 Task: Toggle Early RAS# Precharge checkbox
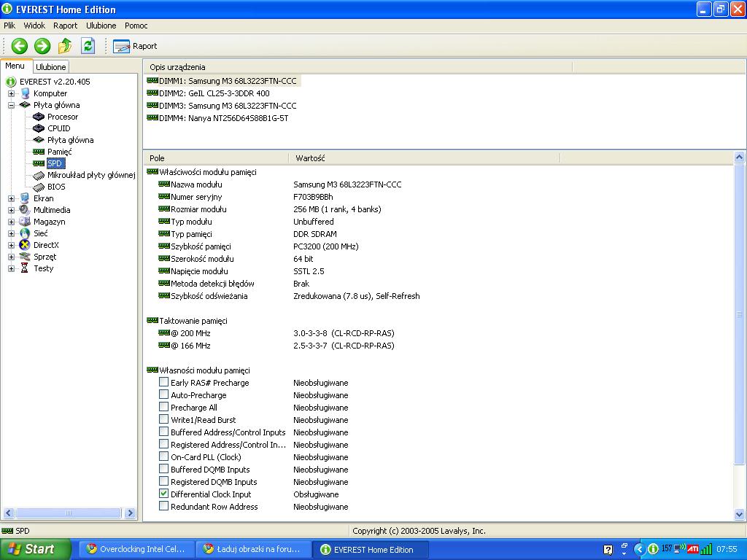pyautogui.click(x=163, y=382)
